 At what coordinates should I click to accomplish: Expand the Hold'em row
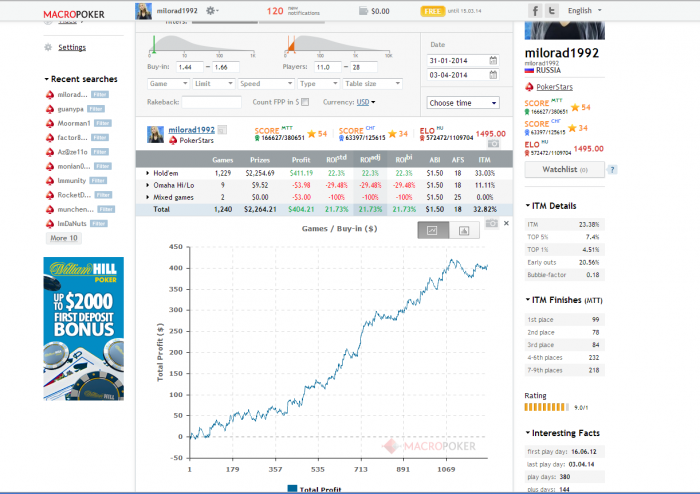coord(148,173)
